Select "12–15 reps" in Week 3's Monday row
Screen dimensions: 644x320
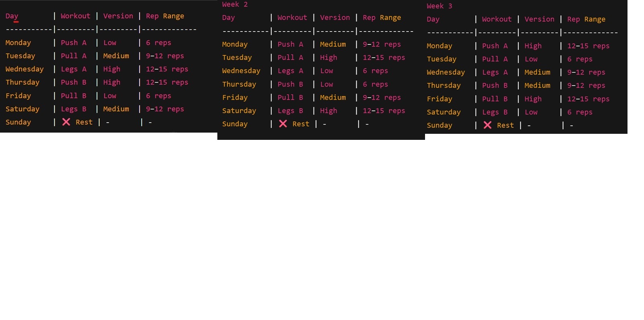point(588,46)
